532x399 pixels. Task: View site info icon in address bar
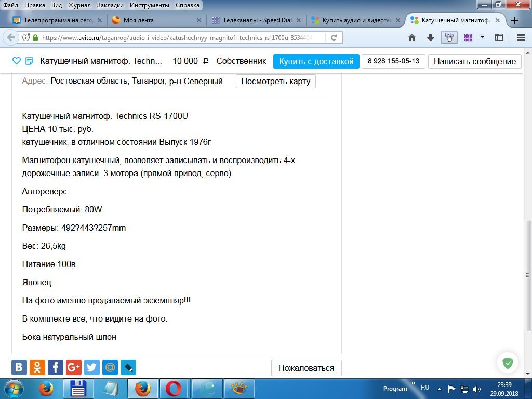26,37
